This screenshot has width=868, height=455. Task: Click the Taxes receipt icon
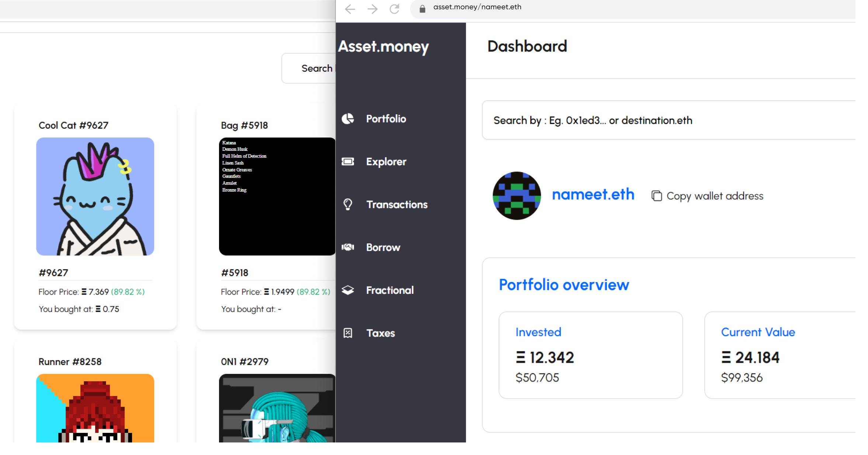click(348, 333)
